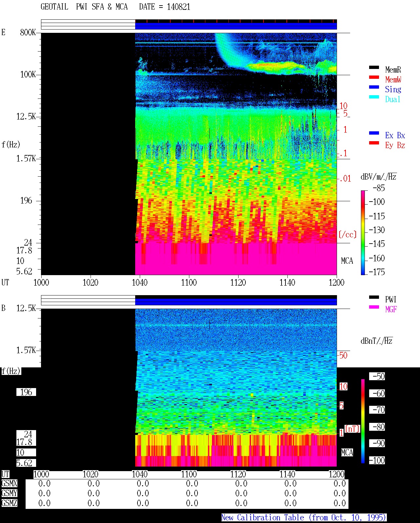Click the MemR legend label
The image size is (420, 523).
[x=393, y=70]
